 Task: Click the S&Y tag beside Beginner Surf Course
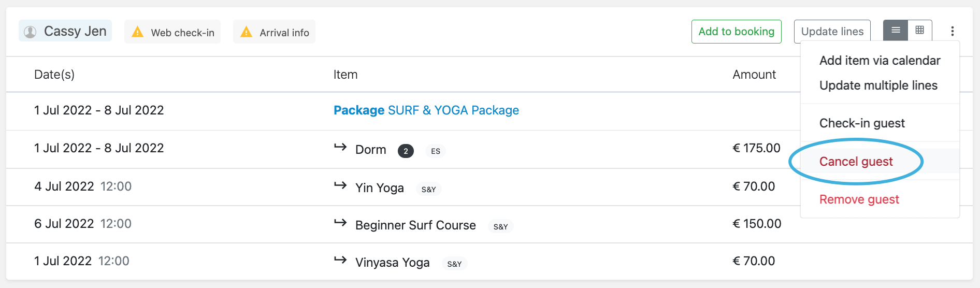(x=501, y=227)
